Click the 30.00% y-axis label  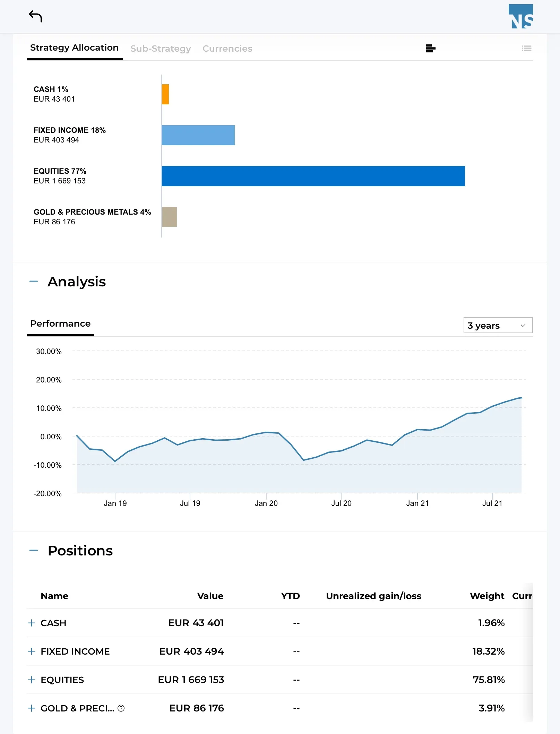49,352
